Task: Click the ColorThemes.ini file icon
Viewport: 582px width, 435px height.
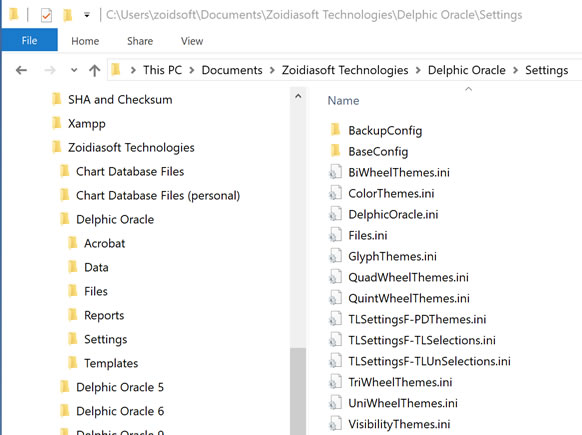Action: coord(335,193)
